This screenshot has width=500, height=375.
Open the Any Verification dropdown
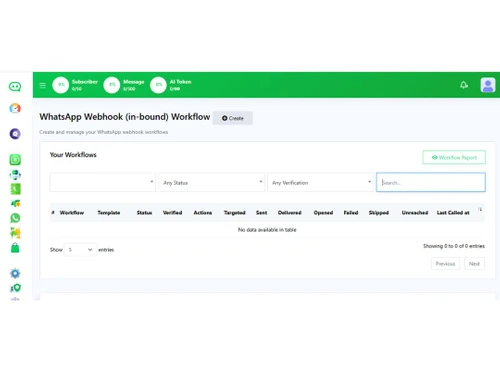320,182
